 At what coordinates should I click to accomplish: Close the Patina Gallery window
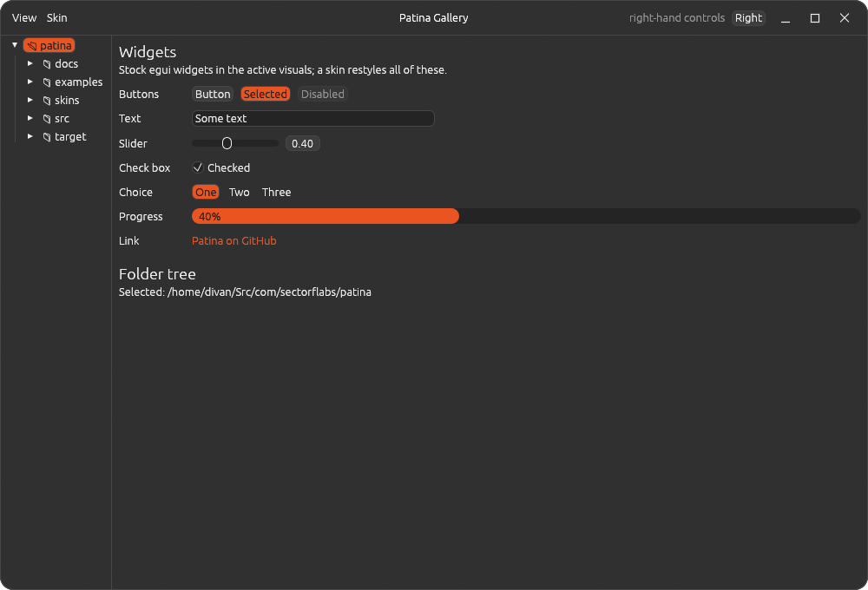(x=845, y=18)
